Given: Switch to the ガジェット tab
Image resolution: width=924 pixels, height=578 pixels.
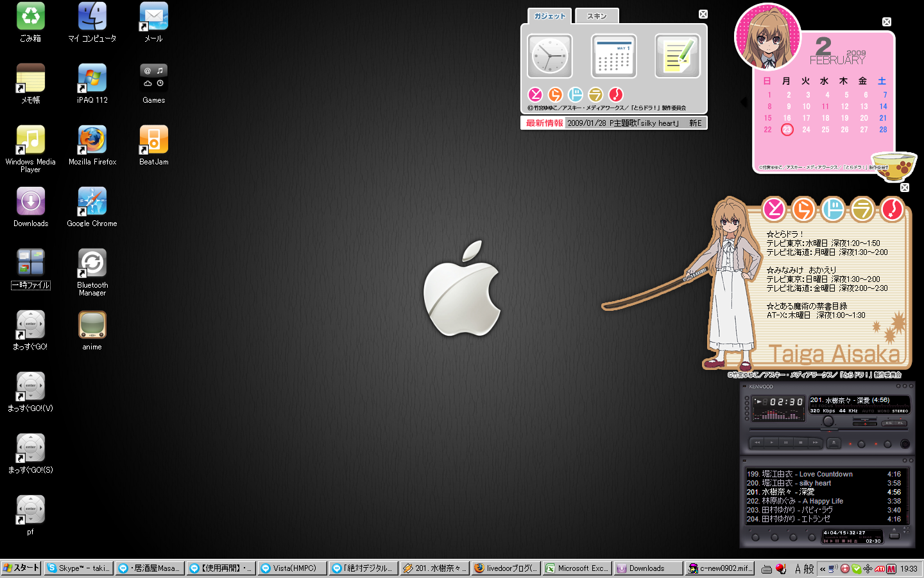Looking at the screenshot, I should pyautogui.click(x=550, y=16).
